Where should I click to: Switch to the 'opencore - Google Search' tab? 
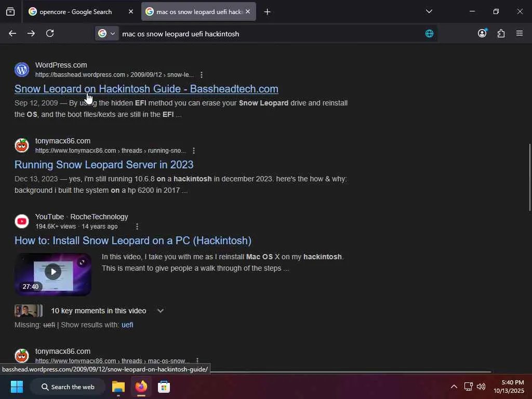pos(75,12)
